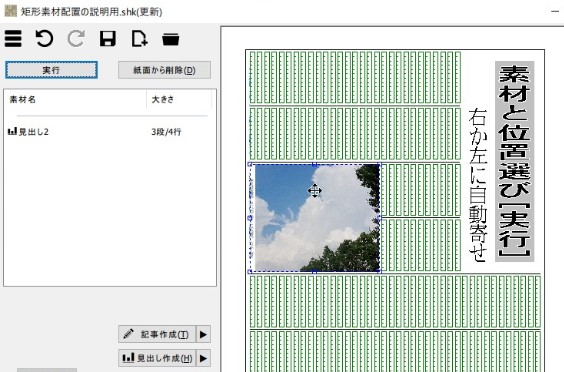The height and width of the screenshot is (372, 564).
Task: Click the 大きさ column header
Action: click(x=179, y=99)
